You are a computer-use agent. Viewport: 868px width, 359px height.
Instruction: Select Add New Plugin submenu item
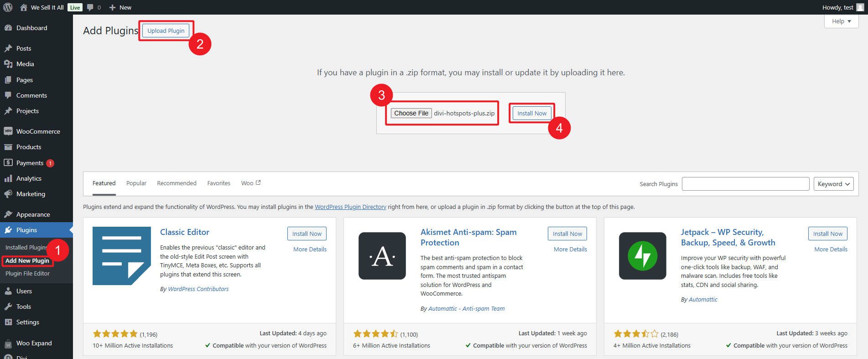[x=27, y=260]
